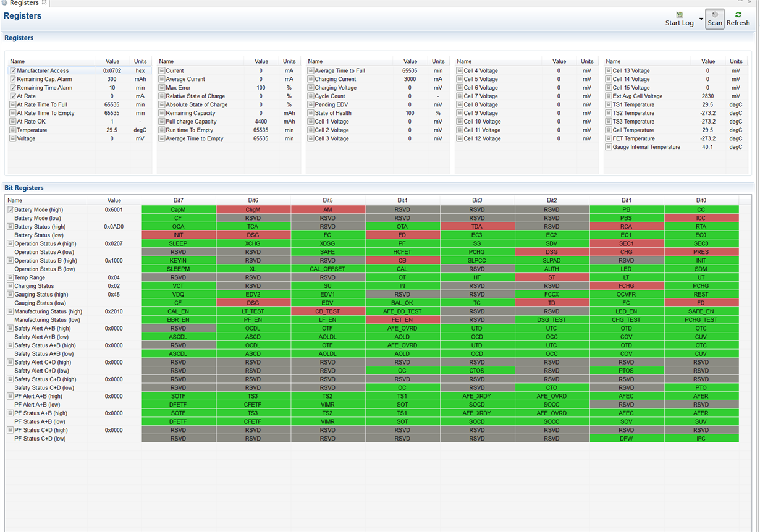Click lock icon beside Cell 12 Voltage

pos(460,138)
